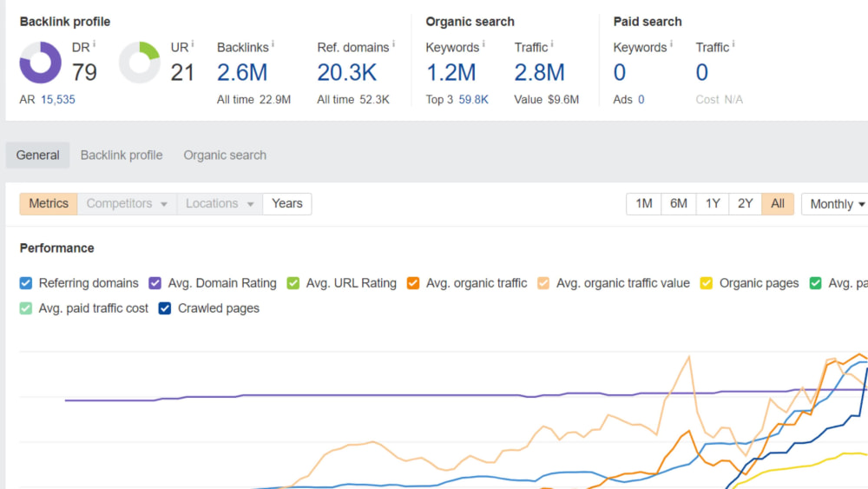Click the Cost N/A text
868x489 pixels.
(x=719, y=100)
